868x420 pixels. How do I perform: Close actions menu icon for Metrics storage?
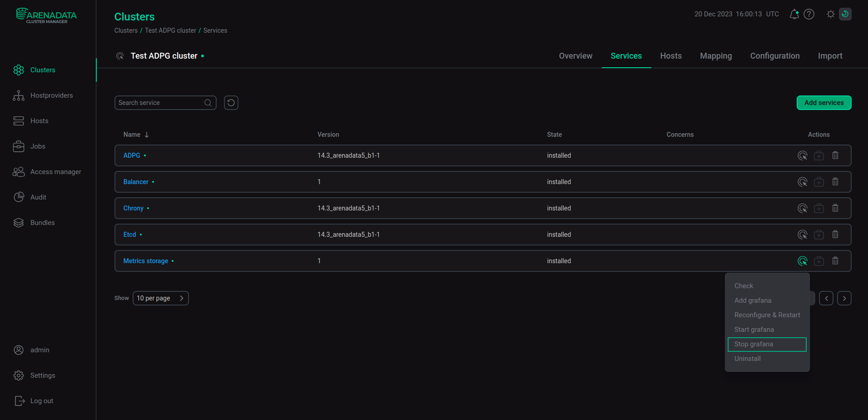click(803, 261)
